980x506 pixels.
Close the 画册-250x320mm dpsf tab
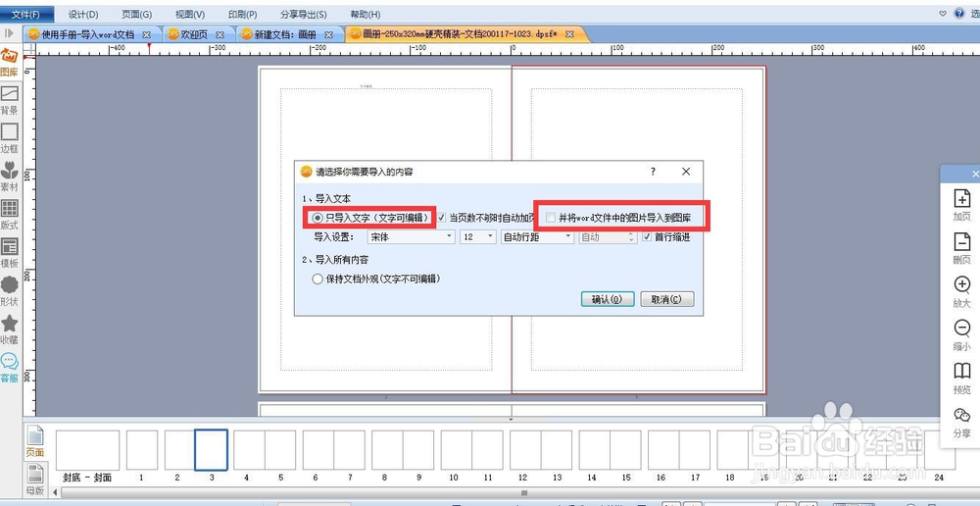pos(569,35)
